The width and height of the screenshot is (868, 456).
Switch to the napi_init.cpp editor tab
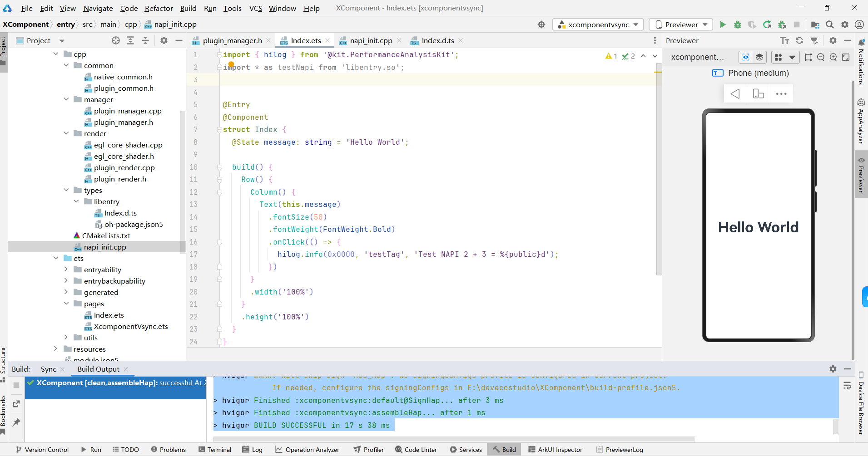click(x=371, y=41)
